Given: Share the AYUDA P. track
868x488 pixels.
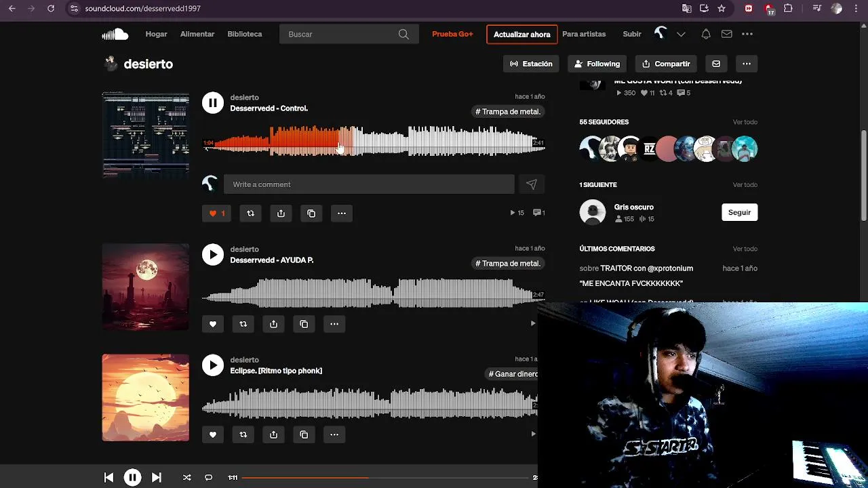Looking at the screenshot, I should [273, 324].
